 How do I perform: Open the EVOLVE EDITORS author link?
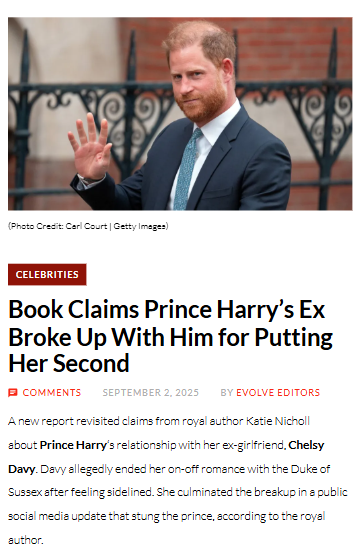point(278,393)
